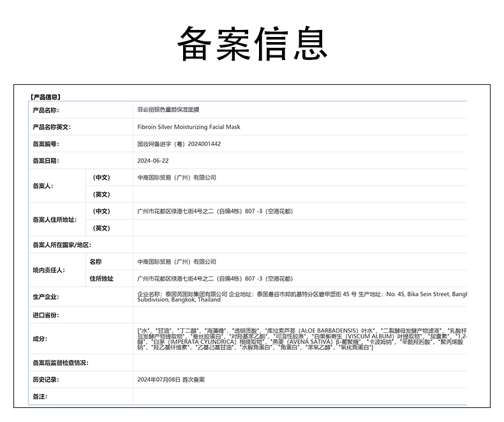Viewport: 504px width, 422px height.
Task: Click the 备案人 label cell
Action: pyautogui.click(x=43, y=186)
